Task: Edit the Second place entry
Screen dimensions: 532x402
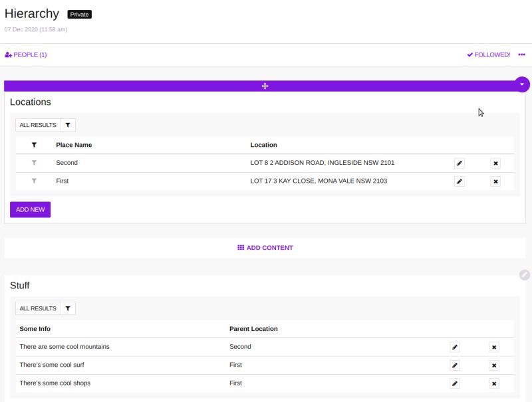Action: [460, 162]
